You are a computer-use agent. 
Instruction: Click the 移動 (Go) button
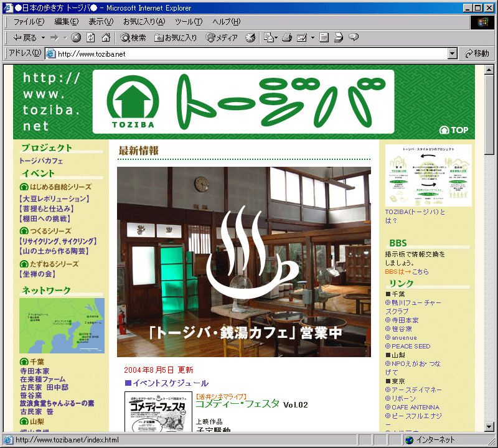(477, 54)
